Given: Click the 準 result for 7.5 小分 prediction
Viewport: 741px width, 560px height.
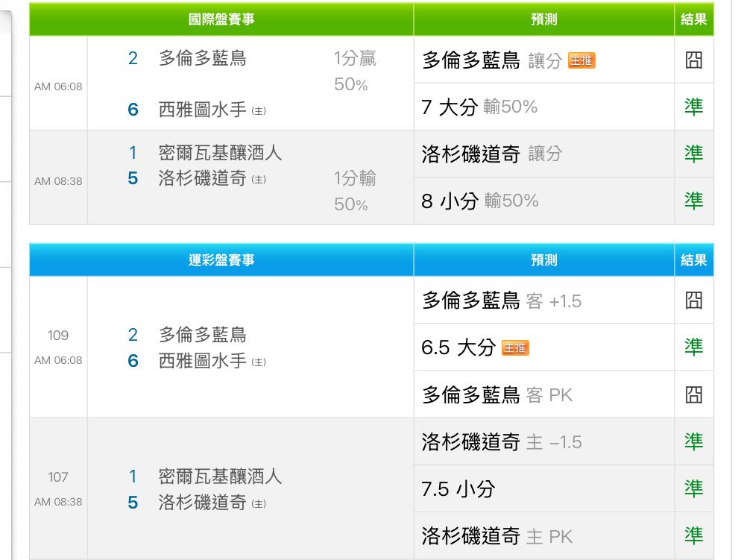Looking at the screenshot, I should tap(693, 489).
